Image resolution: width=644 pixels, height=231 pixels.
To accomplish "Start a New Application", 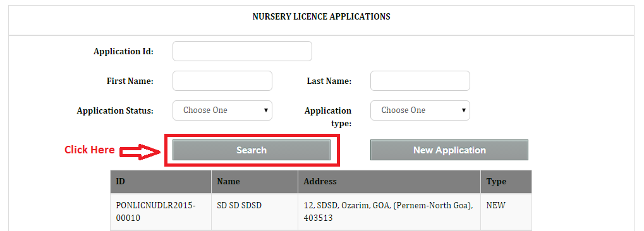I will pos(449,150).
